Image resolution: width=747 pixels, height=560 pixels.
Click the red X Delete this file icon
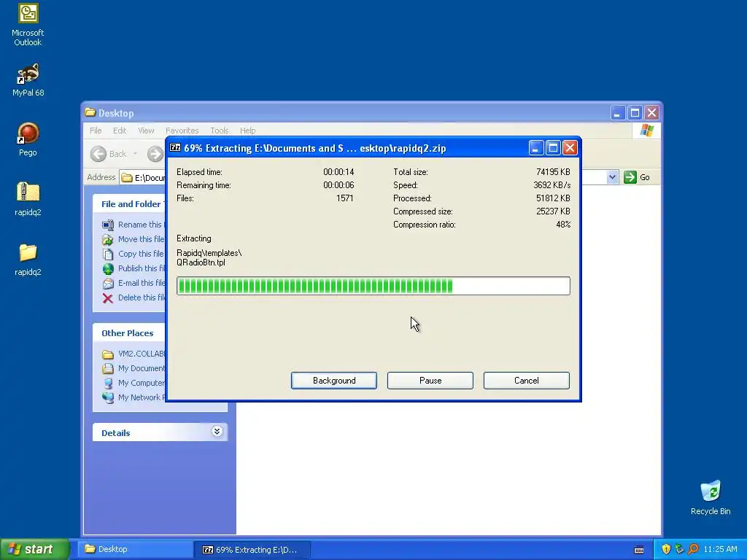[x=108, y=298]
